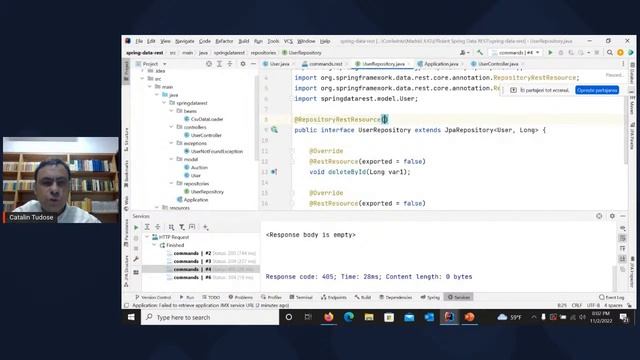Click the Windows Start button
This screenshot has width=640, height=360.
(x=131, y=317)
